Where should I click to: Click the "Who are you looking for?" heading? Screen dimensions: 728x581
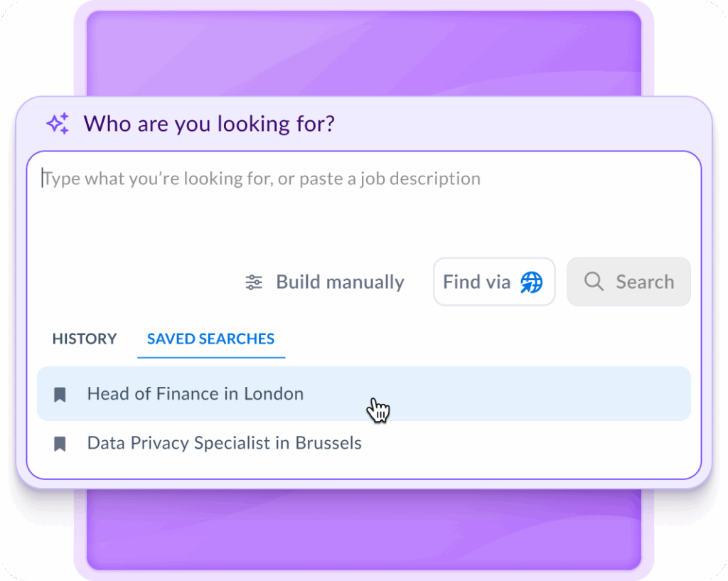209,124
